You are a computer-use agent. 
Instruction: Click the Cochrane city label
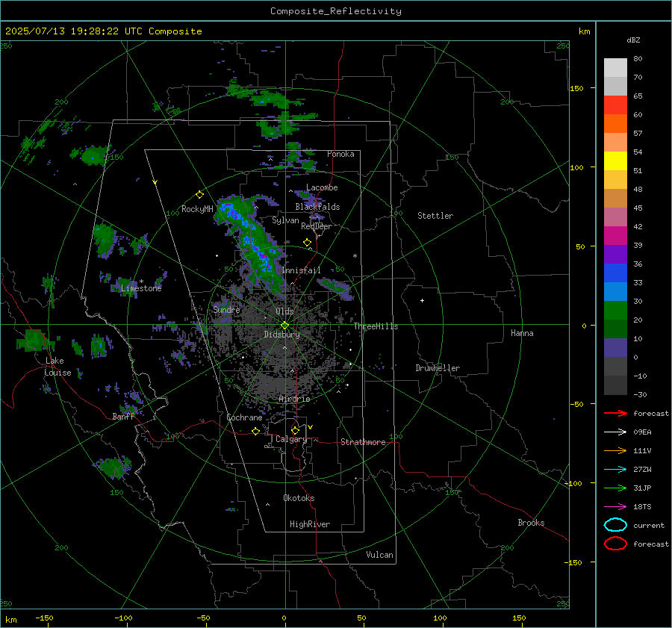244,417
